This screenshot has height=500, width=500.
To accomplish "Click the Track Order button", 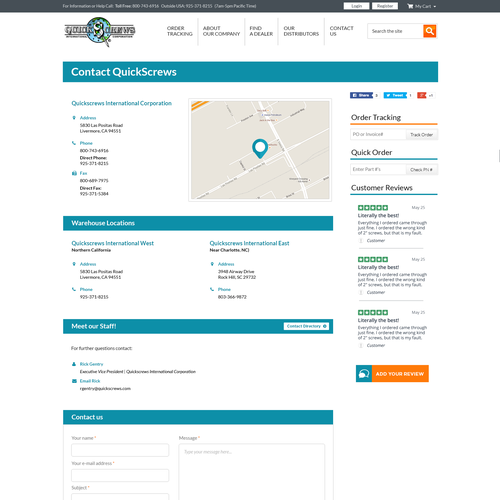I will coord(421,135).
